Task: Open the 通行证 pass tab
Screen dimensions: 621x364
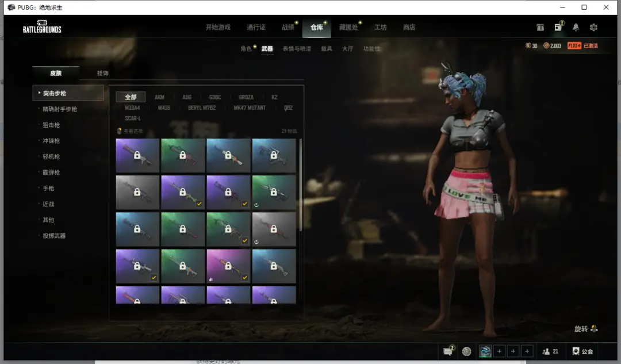Action: pos(256,28)
